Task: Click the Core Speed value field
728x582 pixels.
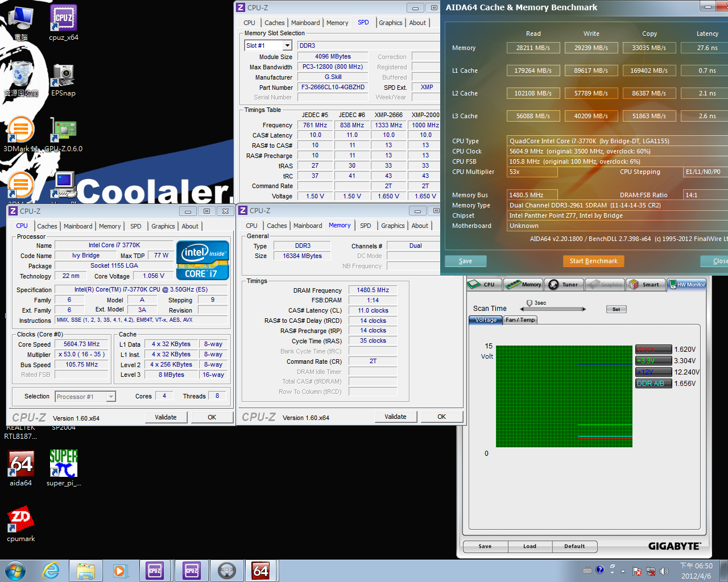Action: tap(81, 344)
